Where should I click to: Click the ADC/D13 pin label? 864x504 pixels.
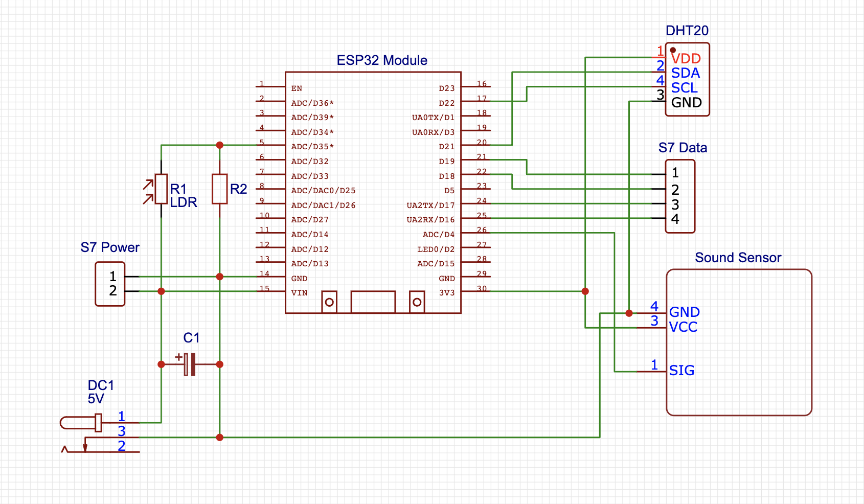click(x=310, y=264)
